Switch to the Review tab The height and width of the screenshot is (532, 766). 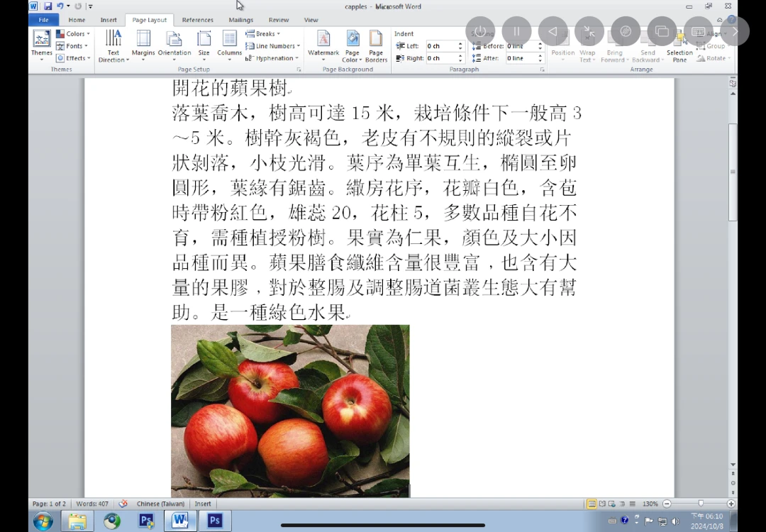(x=279, y=20)
